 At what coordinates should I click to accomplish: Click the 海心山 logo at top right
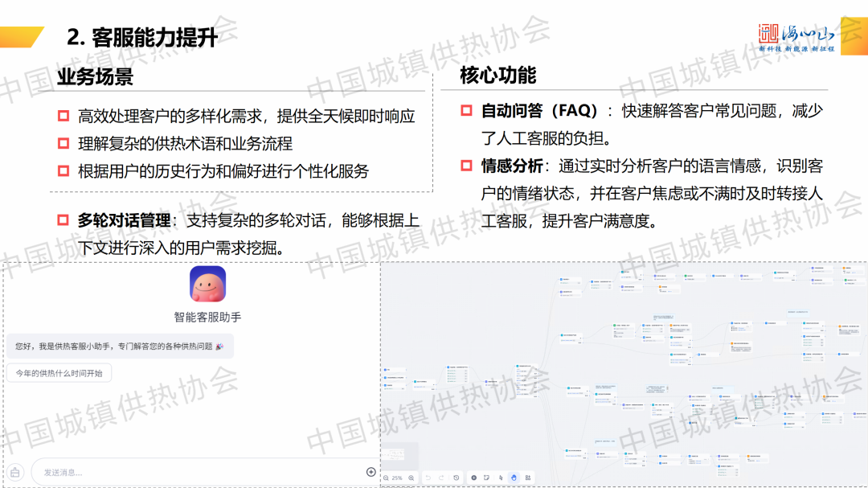pos(796,37)
